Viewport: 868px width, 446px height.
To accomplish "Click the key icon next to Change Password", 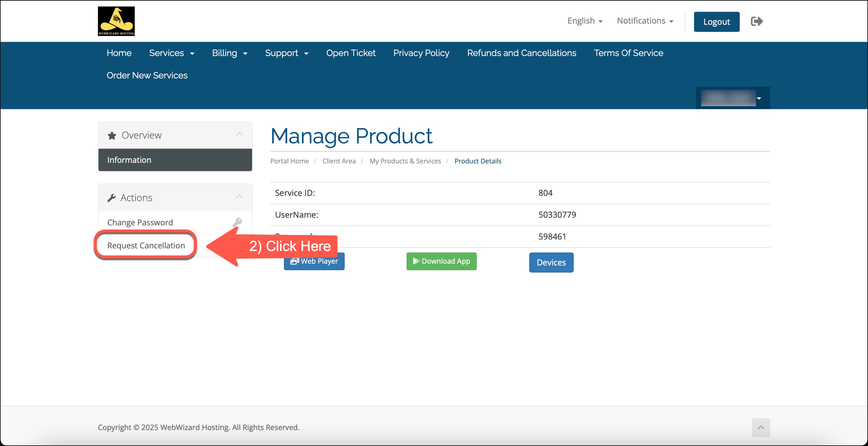I will click(238, 222).
